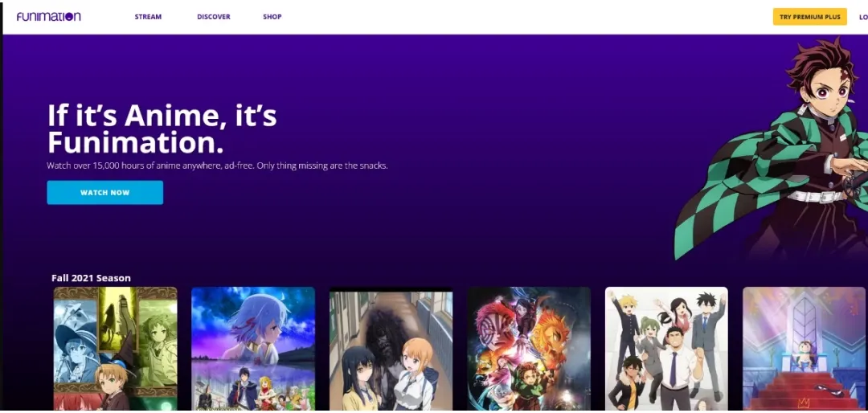
Task: Click empty header space right of Shop
Action: (522, 17)
